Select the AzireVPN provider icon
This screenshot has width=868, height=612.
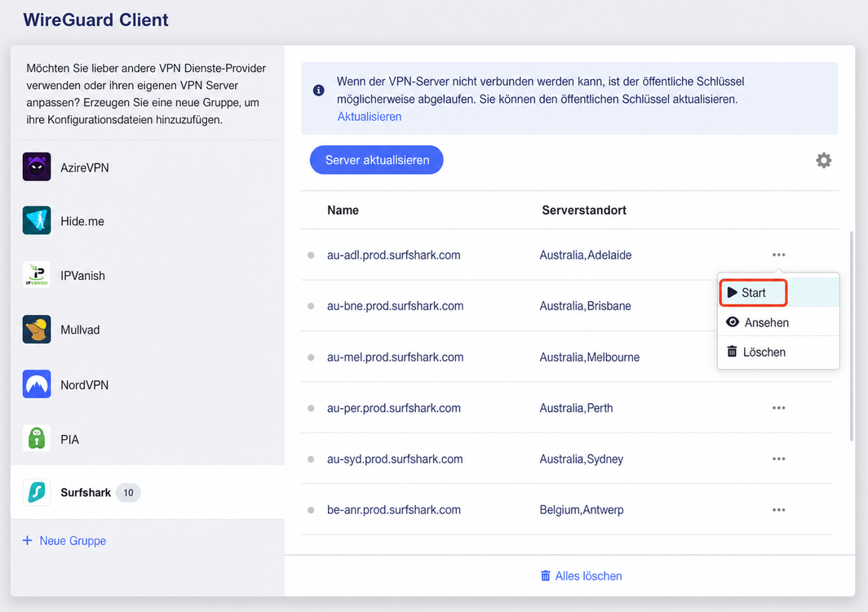pos(37,166)
